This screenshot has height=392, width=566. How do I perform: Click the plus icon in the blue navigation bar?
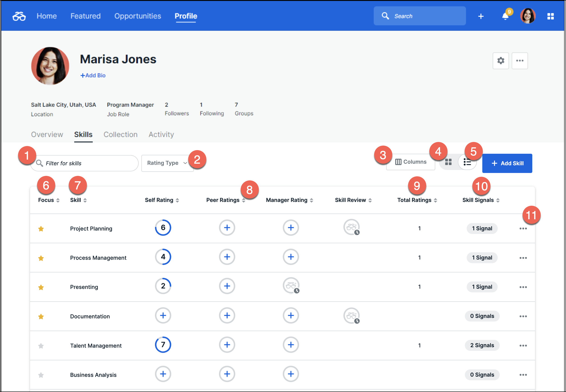click(x=481, y=16)
